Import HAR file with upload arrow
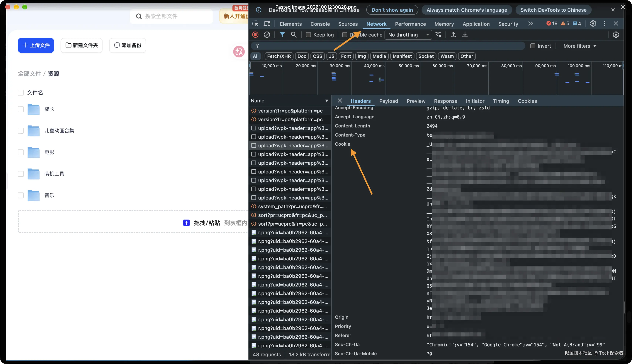Viewport: 632px width, 364px height. [x=453, y=35]
